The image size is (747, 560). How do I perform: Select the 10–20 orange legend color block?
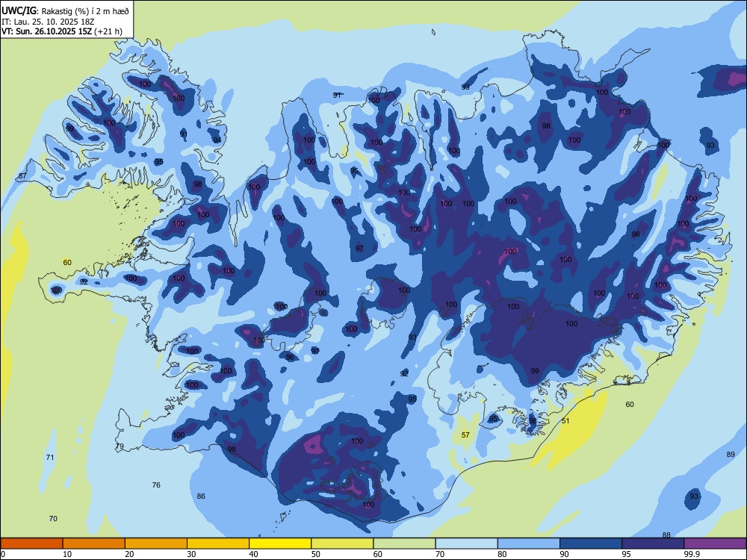[x=94, y=544]
